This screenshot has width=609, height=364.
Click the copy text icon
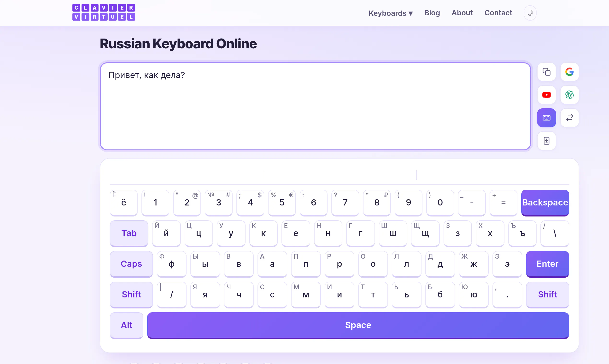click(546, 72)
